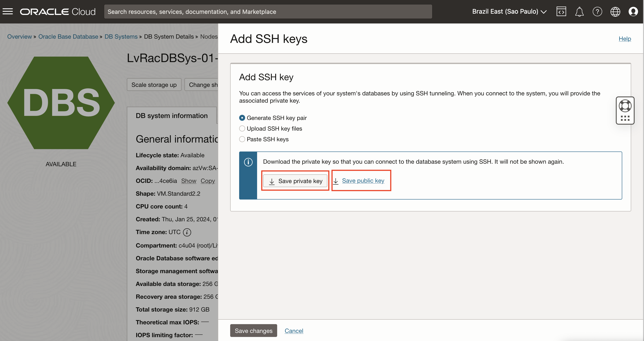The height and width of the screenshot is (341, 644).
Task: Open the DB system information tab
Action: [171, 116]
